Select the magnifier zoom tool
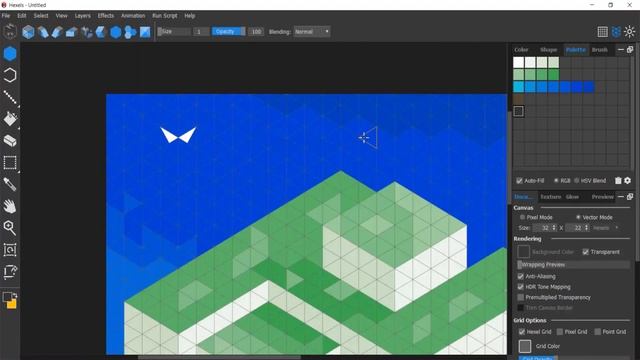 10,228
